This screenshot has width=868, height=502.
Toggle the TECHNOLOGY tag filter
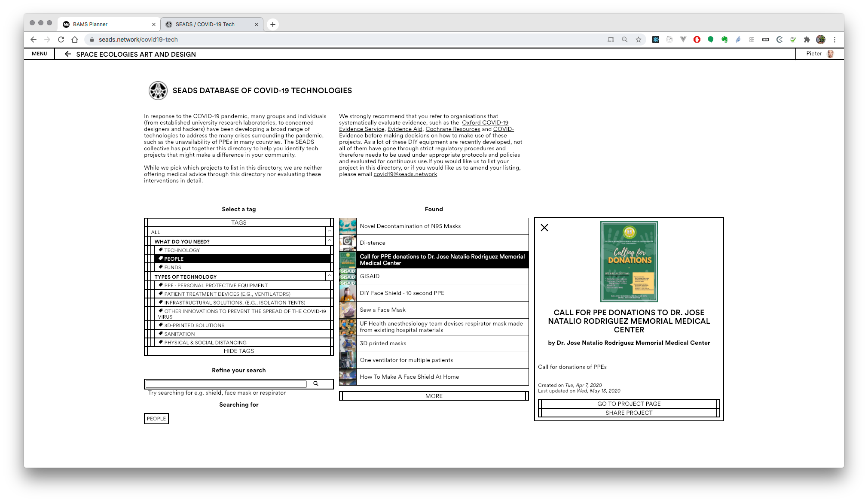tap(182, 250)
